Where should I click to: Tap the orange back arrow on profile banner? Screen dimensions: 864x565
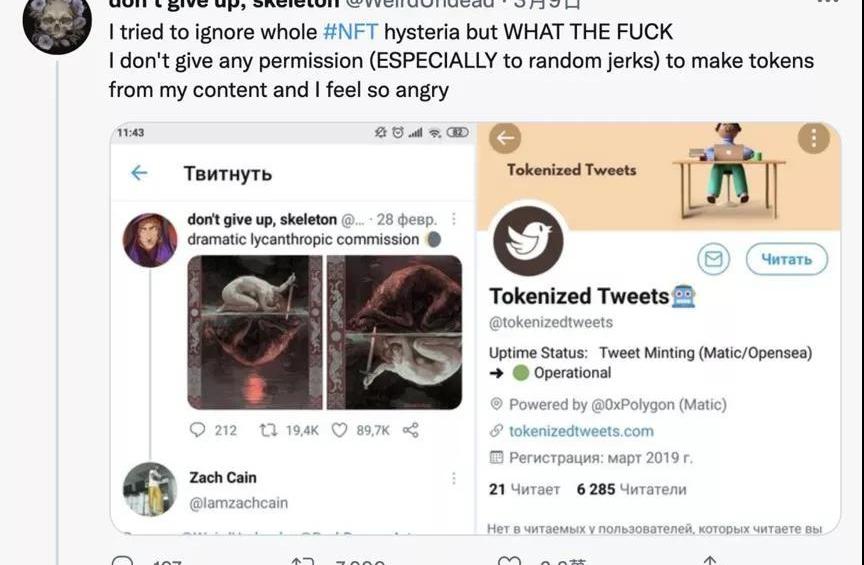tap(506, 139)
